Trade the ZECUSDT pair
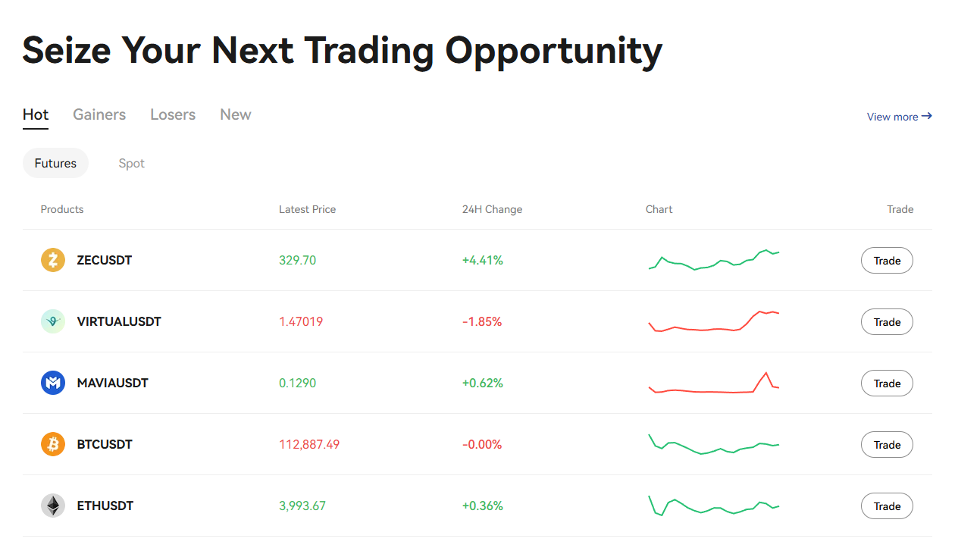 [x=887, y=260]
